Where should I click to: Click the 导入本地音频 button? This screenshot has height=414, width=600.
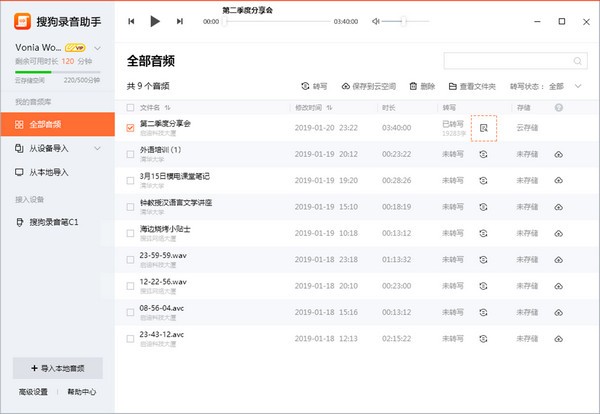(57, 366)
